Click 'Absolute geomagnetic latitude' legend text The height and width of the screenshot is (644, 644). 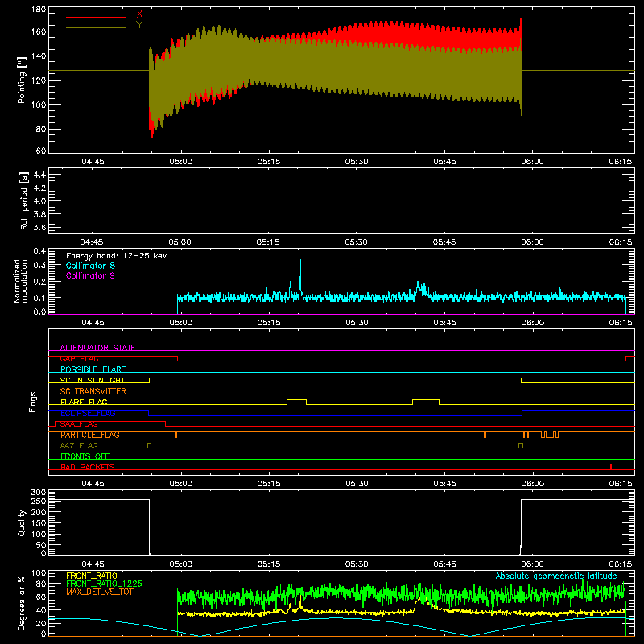(556, 576)
